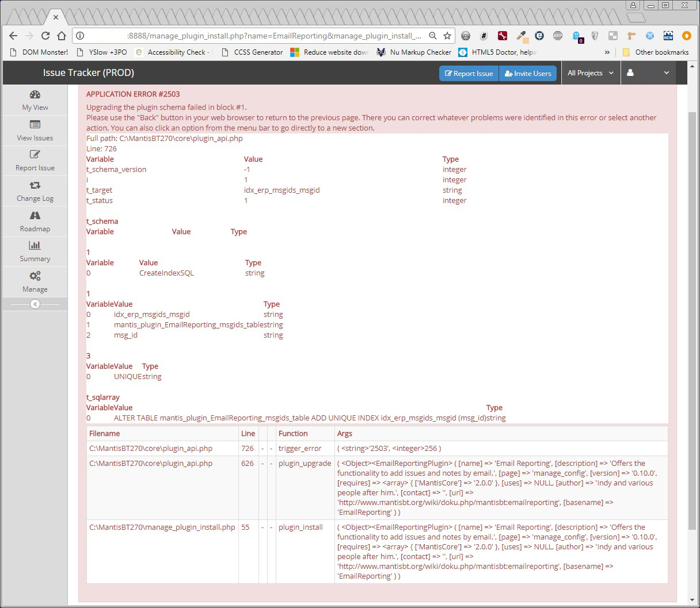Expand the All Projects dropdown
Viewport: 700px width, 608px height.
coord(590,73)
